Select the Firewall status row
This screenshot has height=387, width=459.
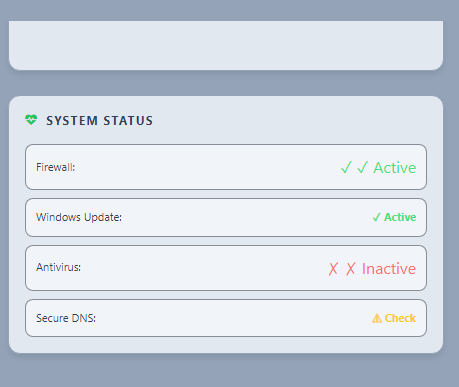click(226, 167)
